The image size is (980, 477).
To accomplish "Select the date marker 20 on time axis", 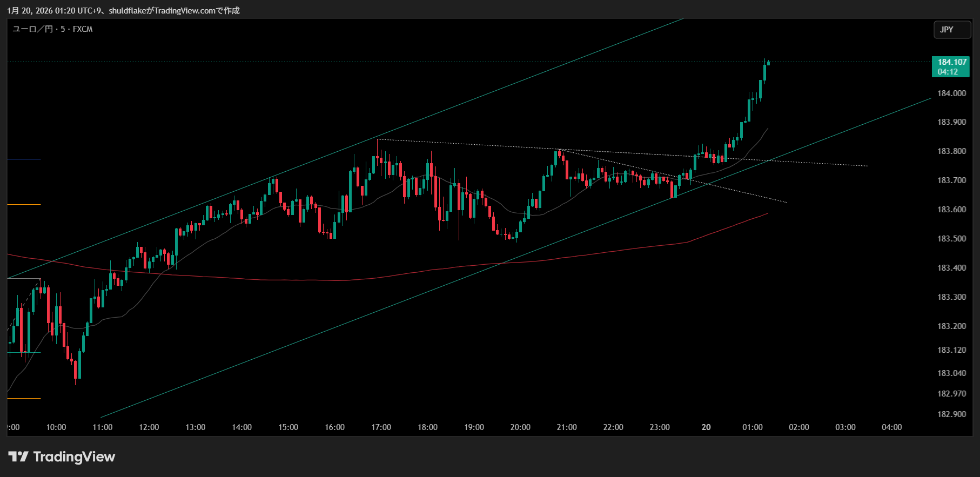I will (x=706, y=427).
